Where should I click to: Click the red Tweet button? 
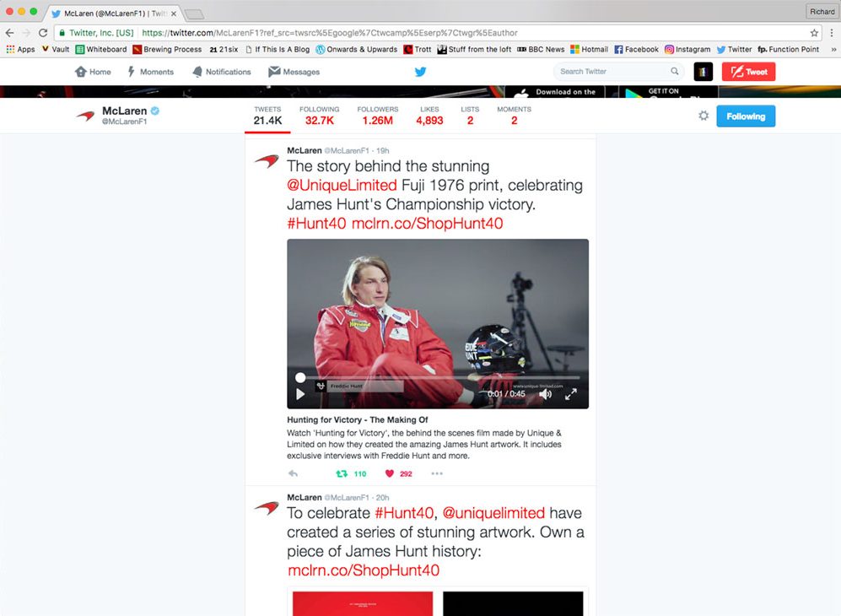(748, 72)
